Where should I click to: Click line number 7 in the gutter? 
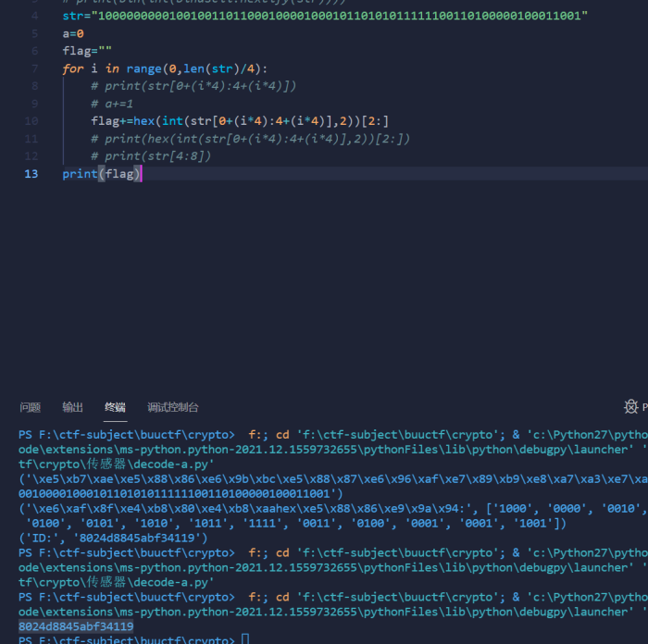tap(35, 68)
